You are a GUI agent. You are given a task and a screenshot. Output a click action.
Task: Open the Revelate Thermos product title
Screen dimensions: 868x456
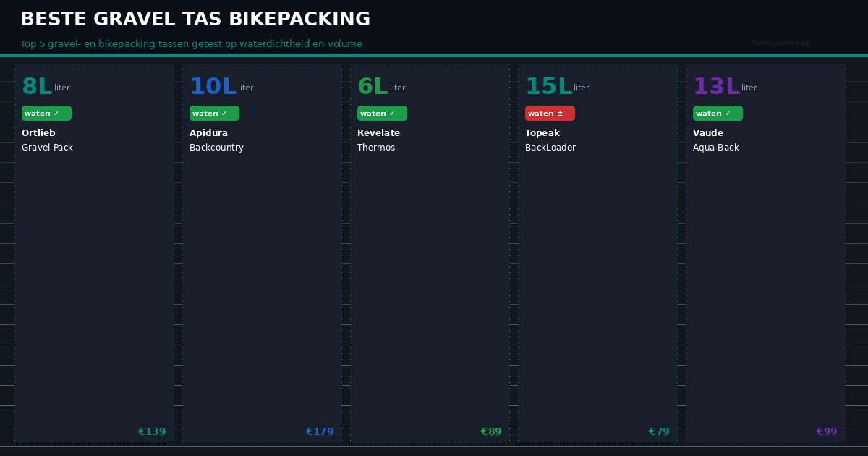(378, 140)
